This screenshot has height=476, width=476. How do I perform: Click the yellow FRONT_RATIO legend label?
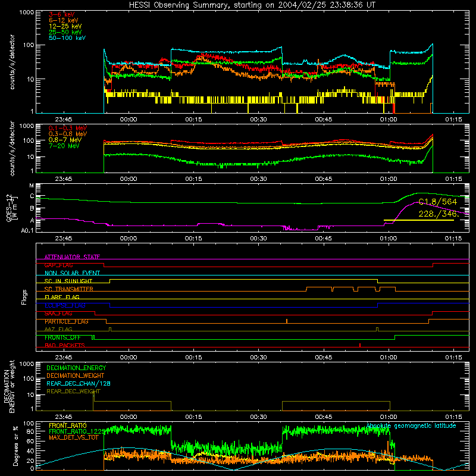[68, 425]
